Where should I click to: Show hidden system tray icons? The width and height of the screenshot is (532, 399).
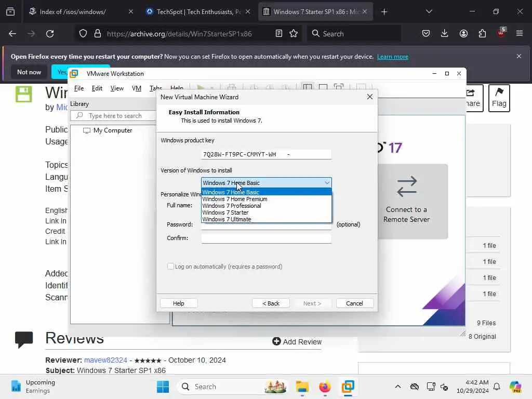pos(398,387)
